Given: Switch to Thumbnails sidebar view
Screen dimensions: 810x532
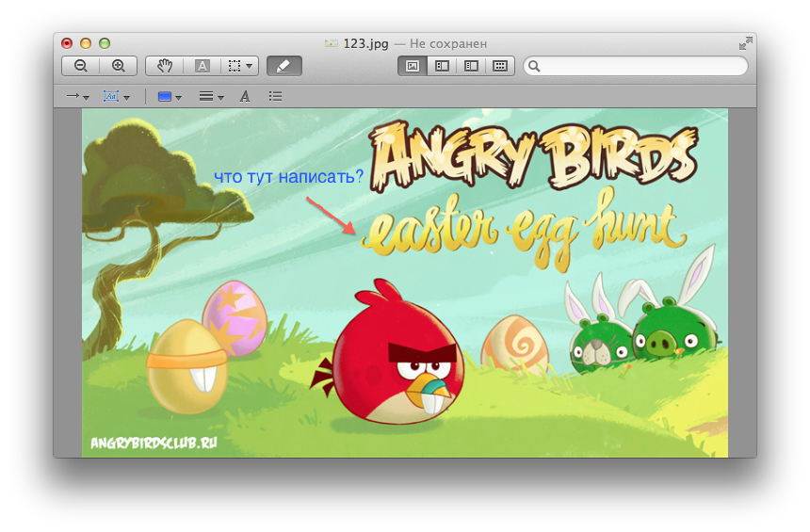Looking at the screenshot, I should [442, 66].
